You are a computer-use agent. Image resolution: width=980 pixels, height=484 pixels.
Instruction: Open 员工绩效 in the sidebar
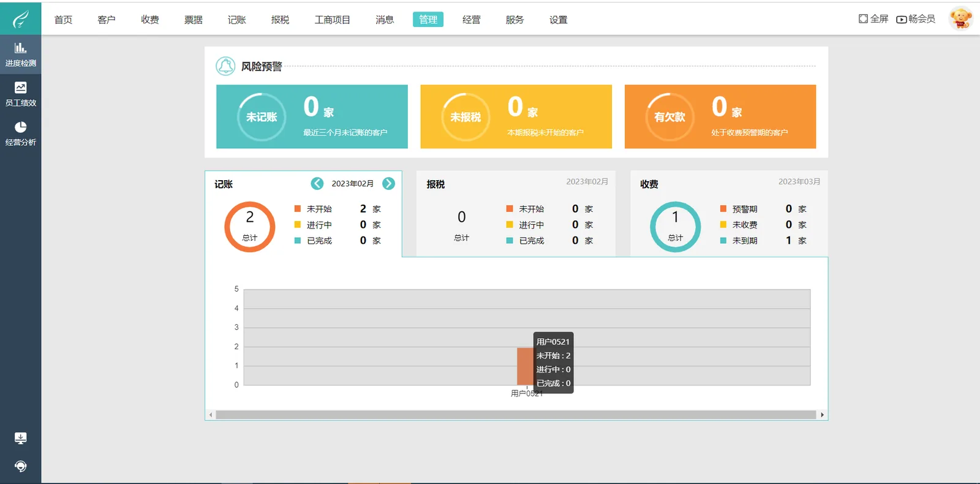point(20,94)
